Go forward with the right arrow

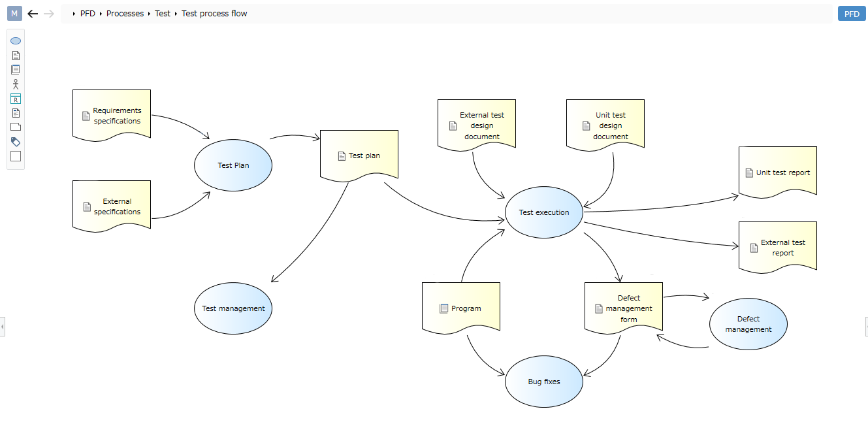(x=48, y=13)
